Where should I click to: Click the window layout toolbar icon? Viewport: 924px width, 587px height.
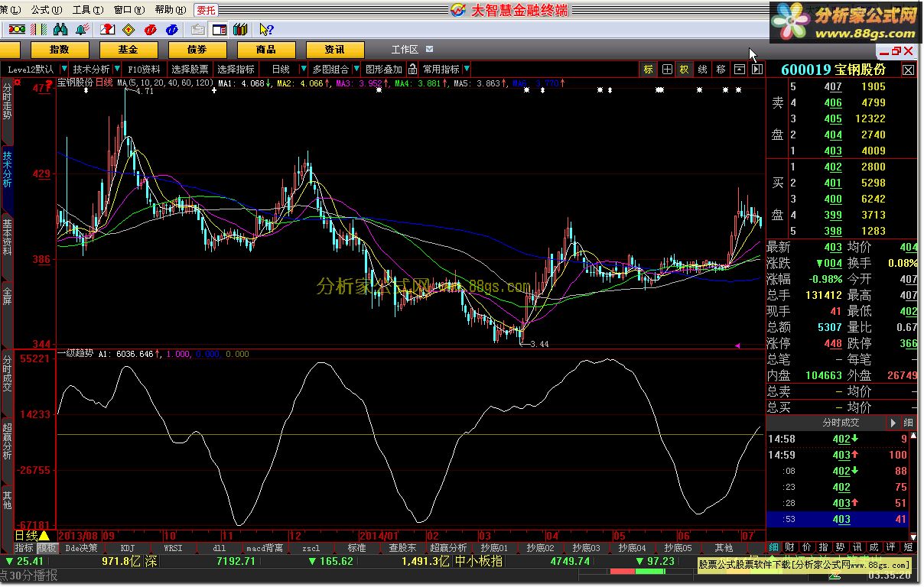click(219, 29)
